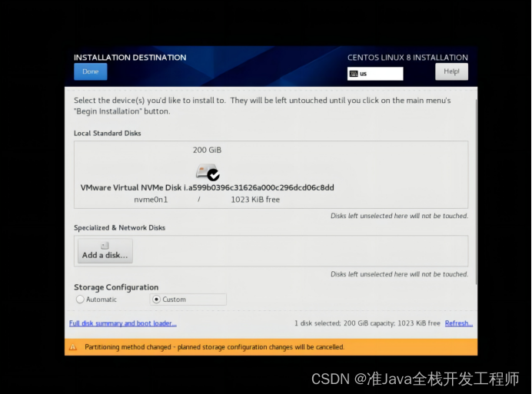Click the INSTALLATION DESTINATION title
532x394 pixels.
[x=130, y=58]
